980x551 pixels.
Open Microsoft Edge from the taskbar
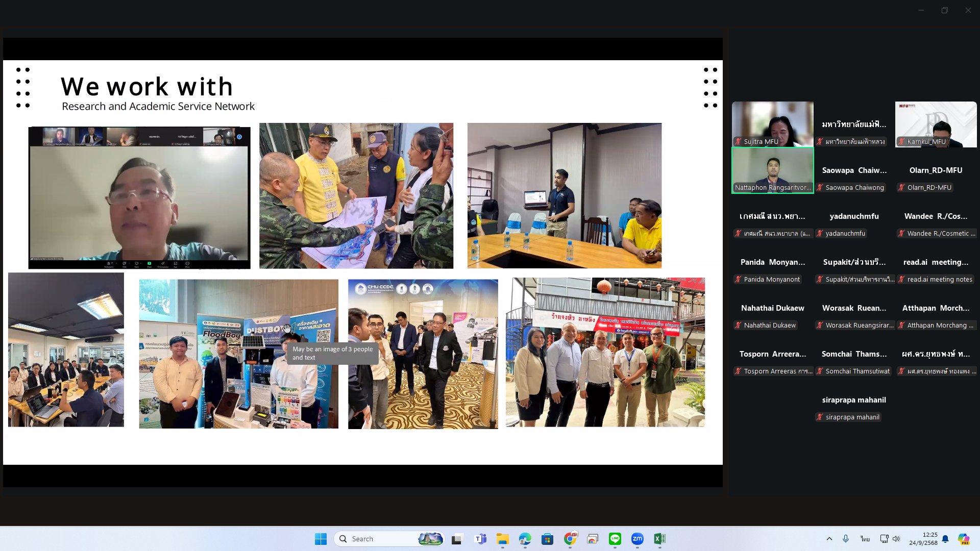coord(525,539)
